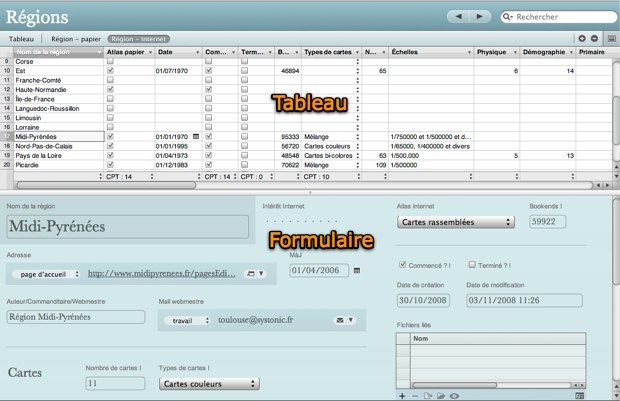Toggle the Atlas papier checkbox for Est
This screenshot has height=401, width=620.
click(110, 70)
